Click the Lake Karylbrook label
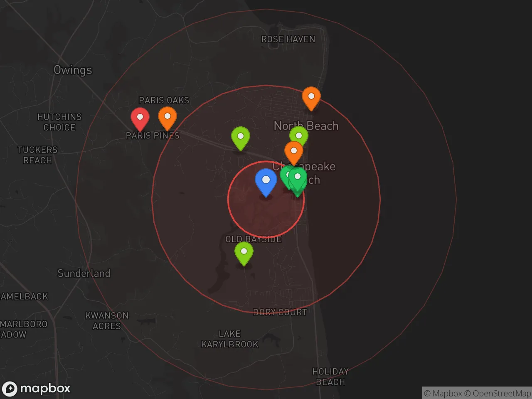Screen dimensions: 532x399 point(230,339)
